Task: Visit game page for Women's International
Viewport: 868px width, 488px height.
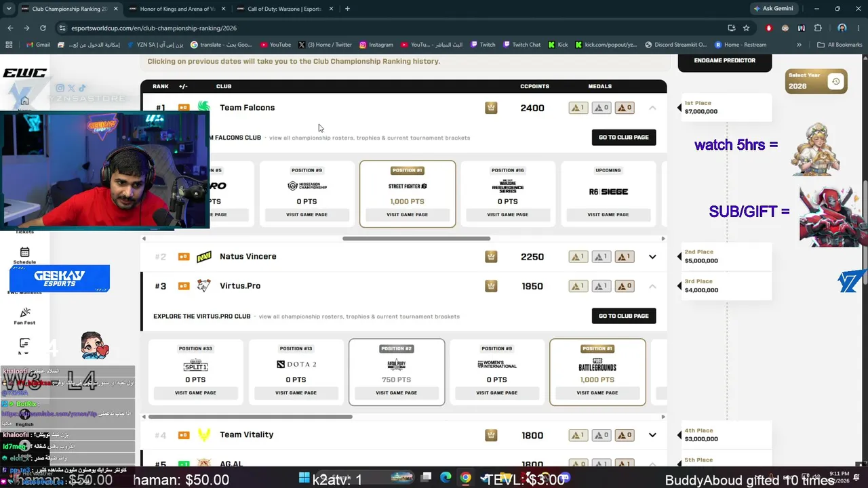Action: click(496, 393)
